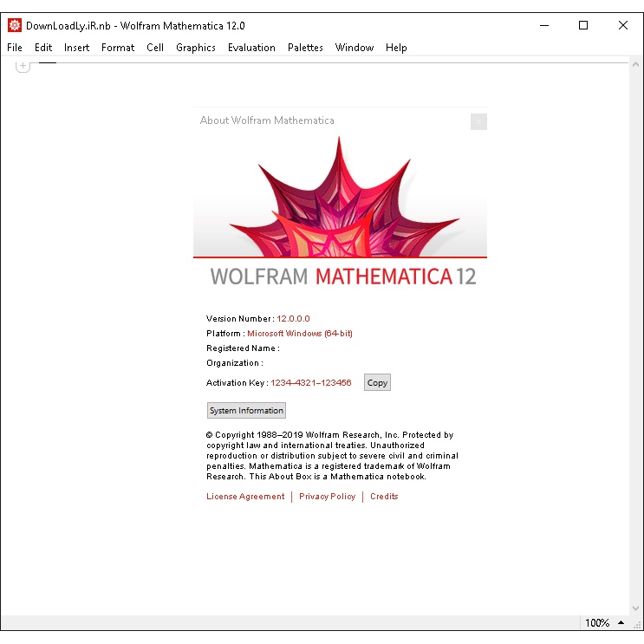This screenshot has width=644, height=644.
Task: Click the window resize grip icon
Action: 637,624
